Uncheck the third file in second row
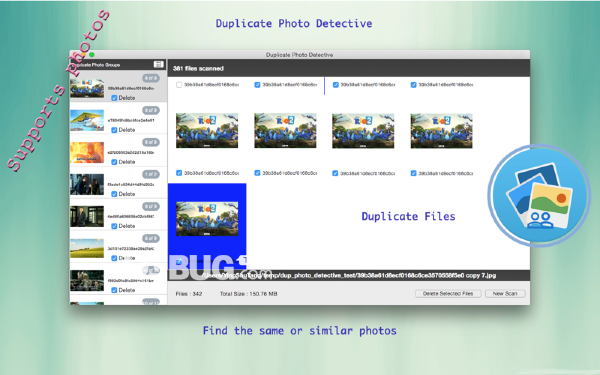Image resolution: width=600 pixels, height=375 pixels. click(x=335, y=173)
